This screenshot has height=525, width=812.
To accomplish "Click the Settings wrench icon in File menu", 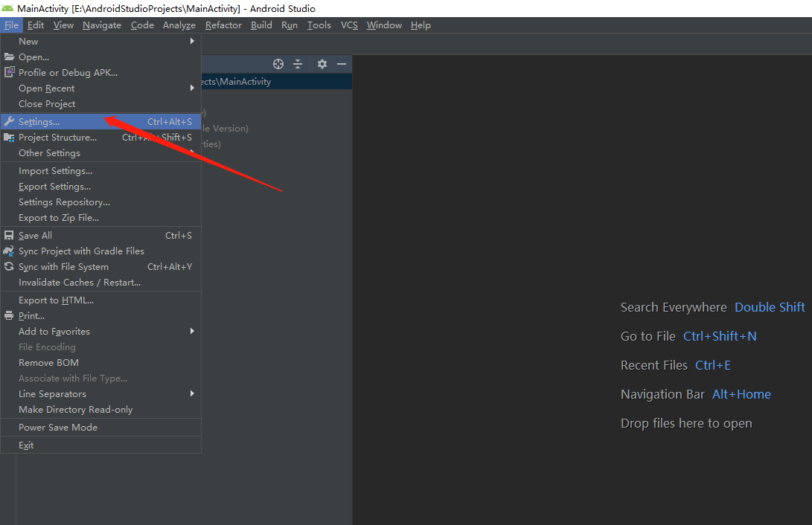I will tap(9, 121).
